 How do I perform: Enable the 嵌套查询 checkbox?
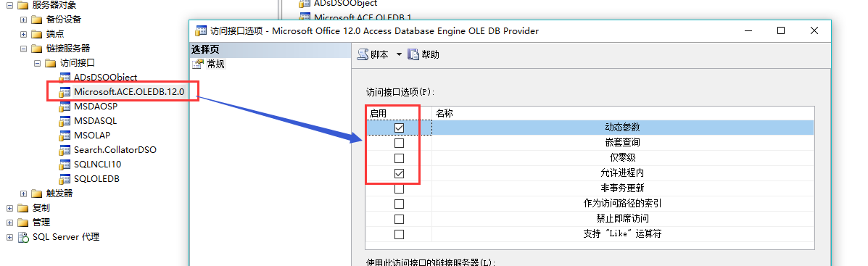(399, 144)
